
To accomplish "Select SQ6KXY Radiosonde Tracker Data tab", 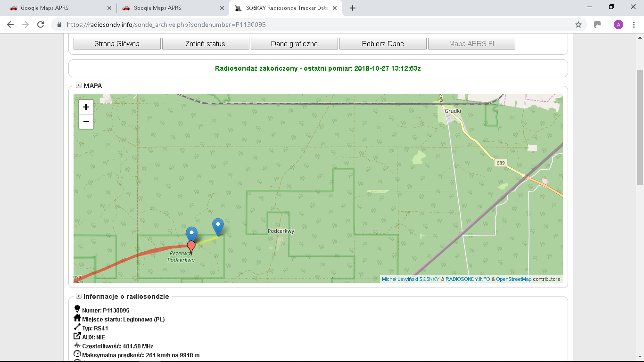I will (x=287, y=8).
